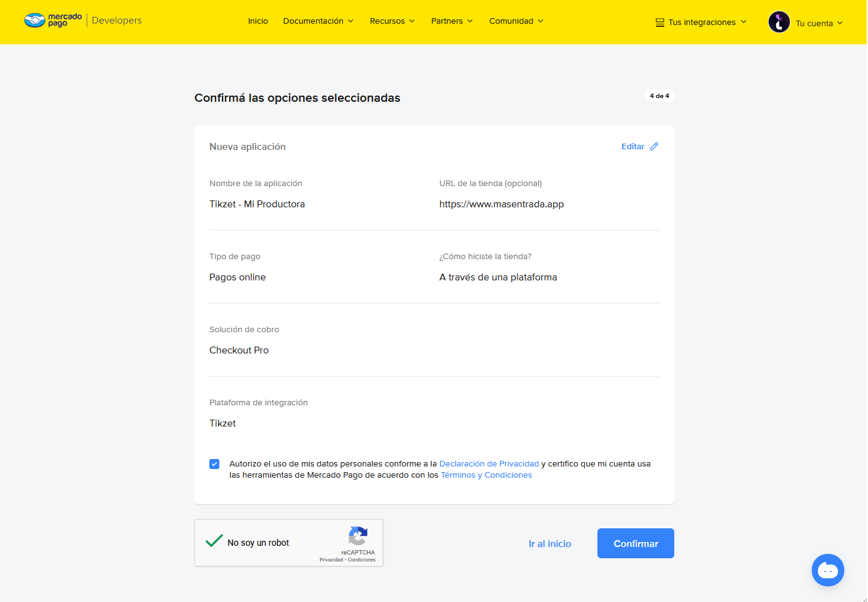Open reCAPTCHA Privacidad link

pos(331,560)
